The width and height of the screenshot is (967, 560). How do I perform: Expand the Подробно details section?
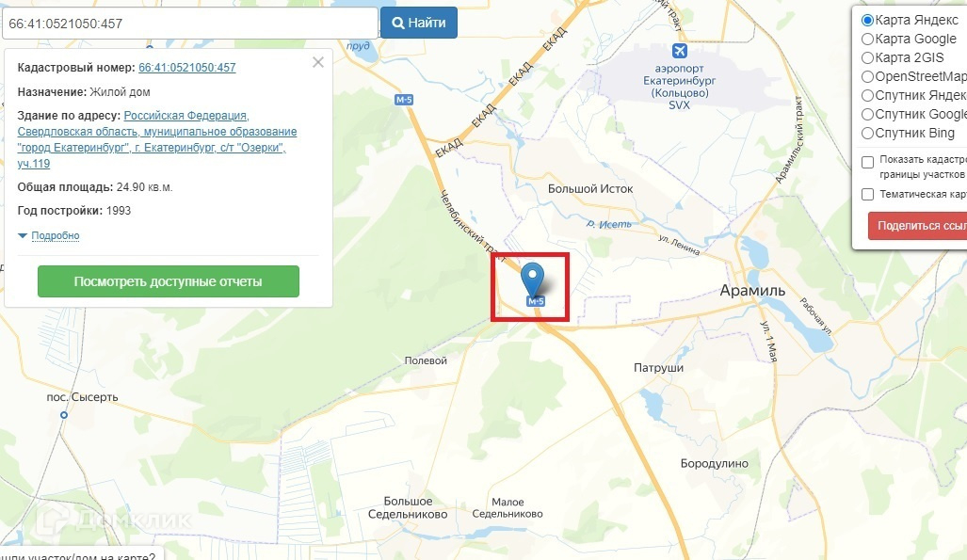[55, 235]
